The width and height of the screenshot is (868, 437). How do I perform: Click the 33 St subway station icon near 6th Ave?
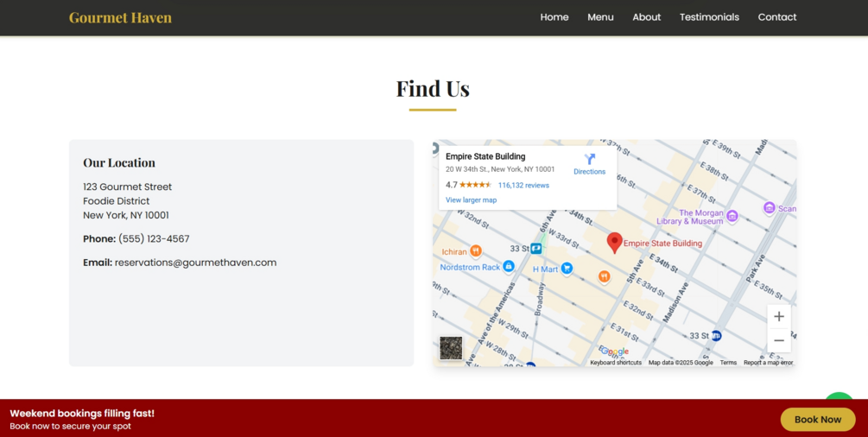pos(535,249)
